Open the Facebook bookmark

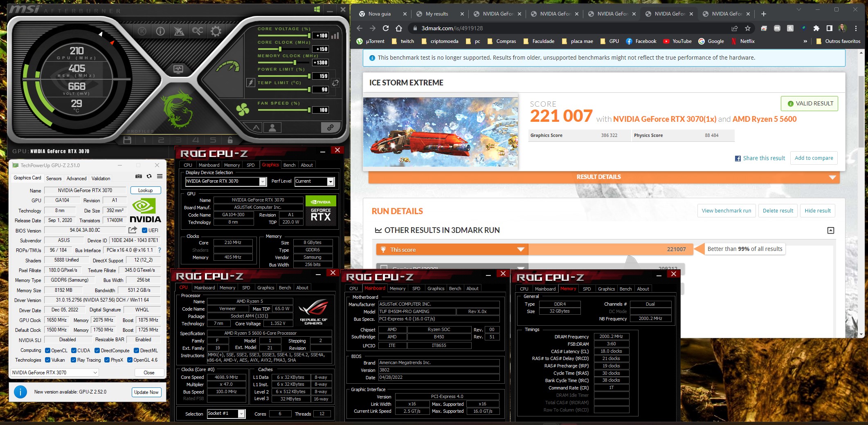pos(641,41)
